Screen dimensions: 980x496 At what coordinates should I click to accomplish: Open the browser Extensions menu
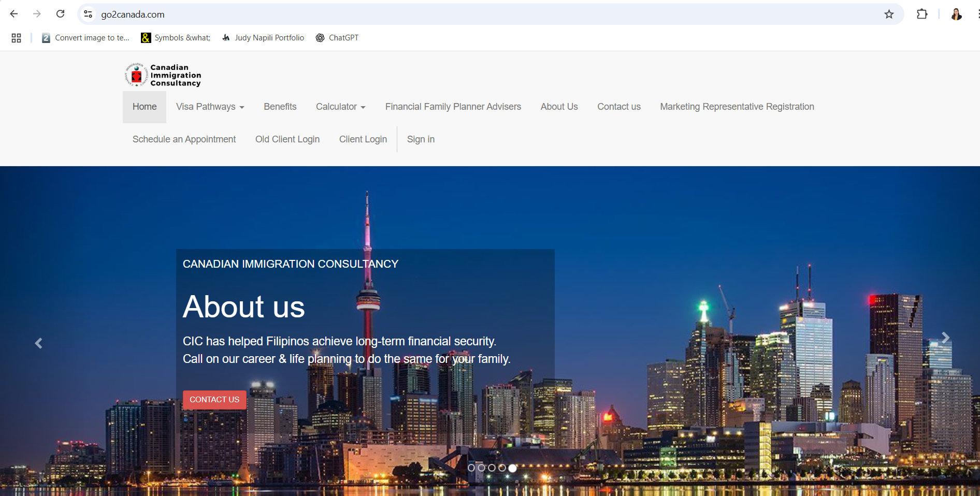(x=922, y=14)
